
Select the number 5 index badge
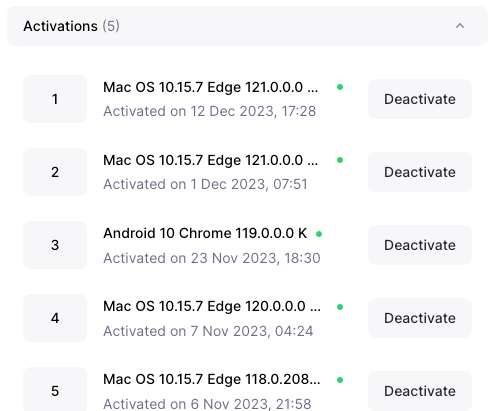pos(55,390)
